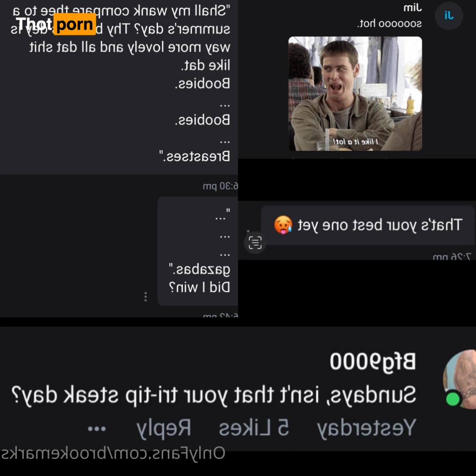Click the Reply link under the comment
Screen dimensions: 476x476
click(x=164, y=428)
